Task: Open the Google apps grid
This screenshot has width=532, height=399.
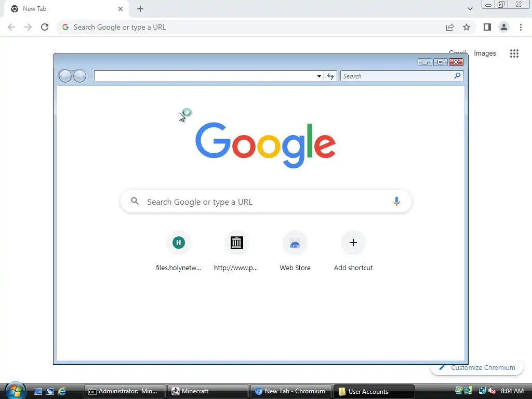Action: click(x=514, y=54)
